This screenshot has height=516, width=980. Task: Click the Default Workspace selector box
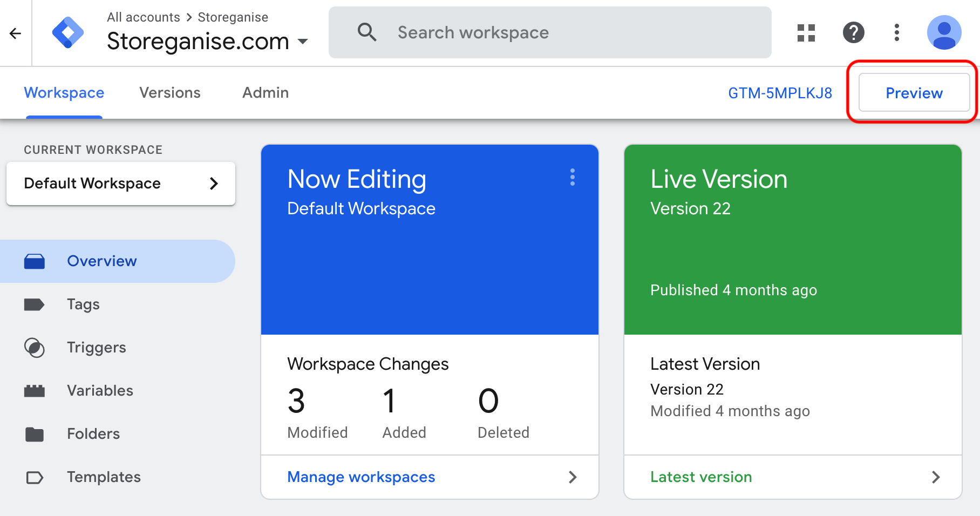click(121, 184)
